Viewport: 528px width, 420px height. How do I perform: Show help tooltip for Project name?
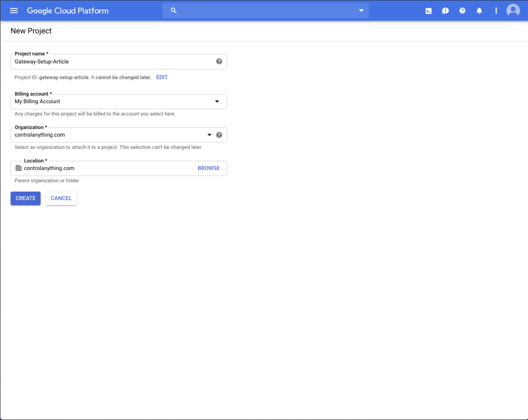pos(219,61)
